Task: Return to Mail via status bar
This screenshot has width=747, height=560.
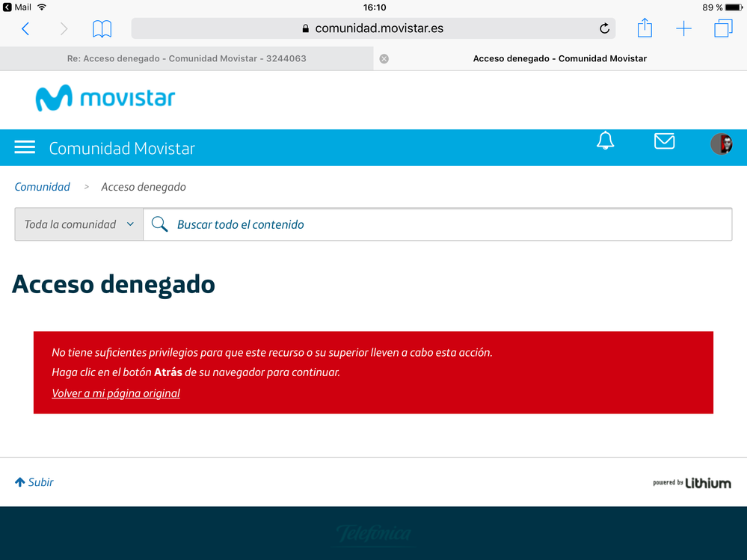Action: 17,7
